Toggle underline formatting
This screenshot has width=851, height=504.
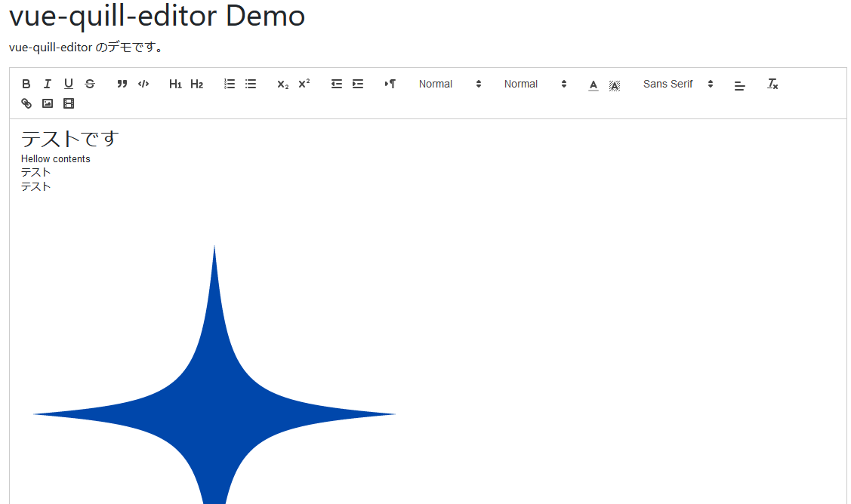coord(69,84)
